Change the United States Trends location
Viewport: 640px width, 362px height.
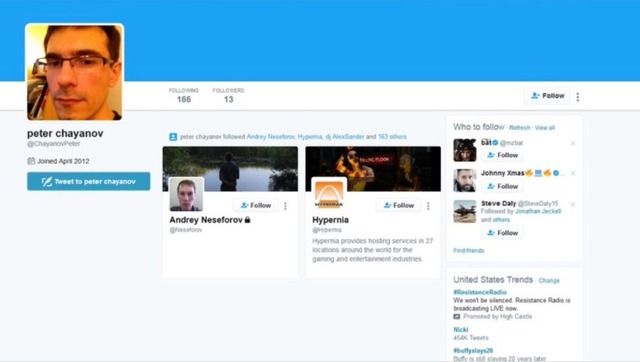click(x=549, y=280)
